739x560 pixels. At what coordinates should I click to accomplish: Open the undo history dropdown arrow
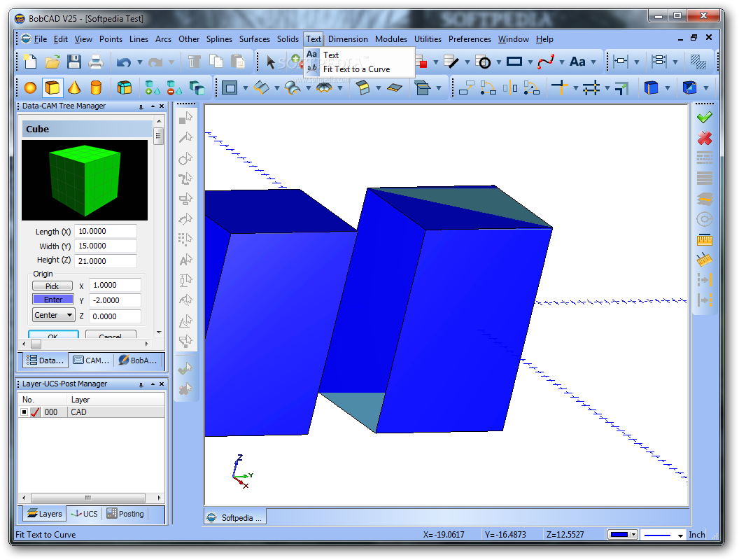(x=139, y=62)
